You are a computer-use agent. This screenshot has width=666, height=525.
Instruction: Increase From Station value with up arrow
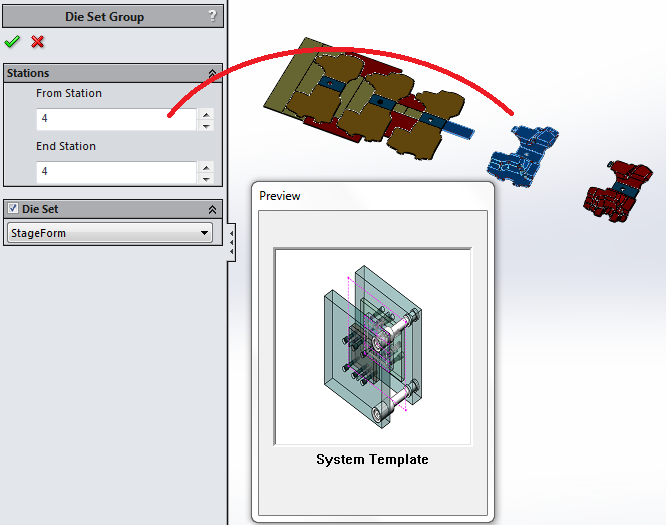(x=206, y=114)
